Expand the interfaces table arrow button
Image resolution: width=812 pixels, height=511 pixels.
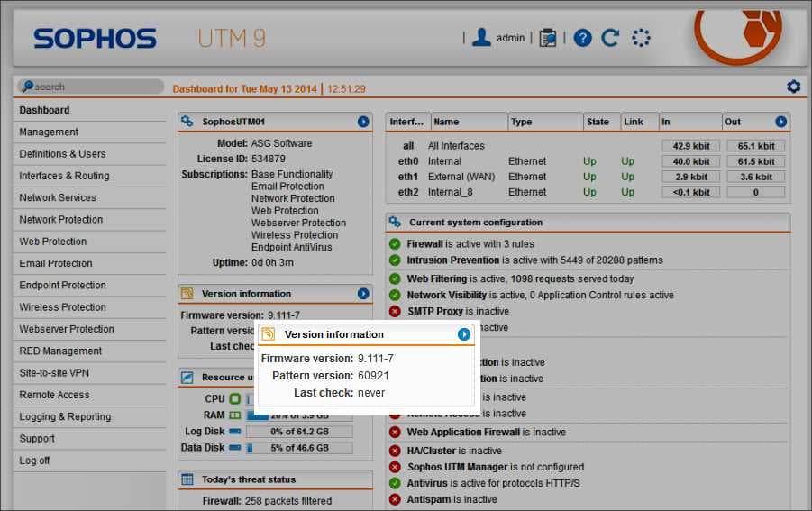point(781,122)
